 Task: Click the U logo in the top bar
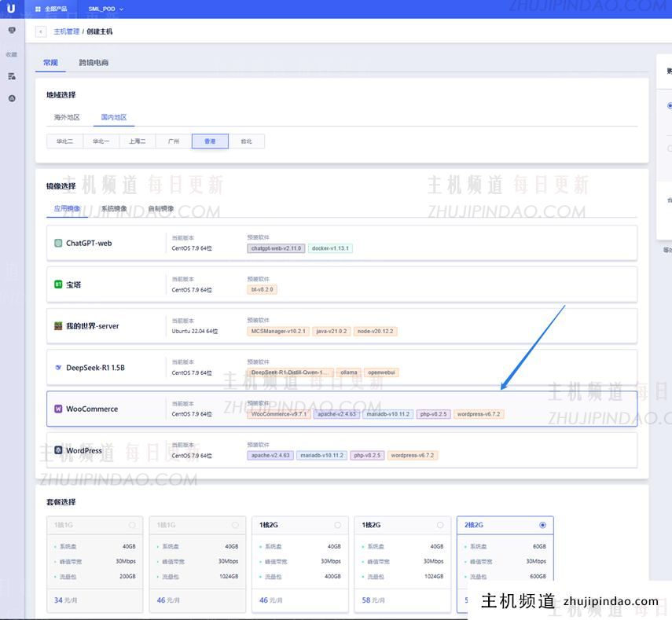[11, 8]
